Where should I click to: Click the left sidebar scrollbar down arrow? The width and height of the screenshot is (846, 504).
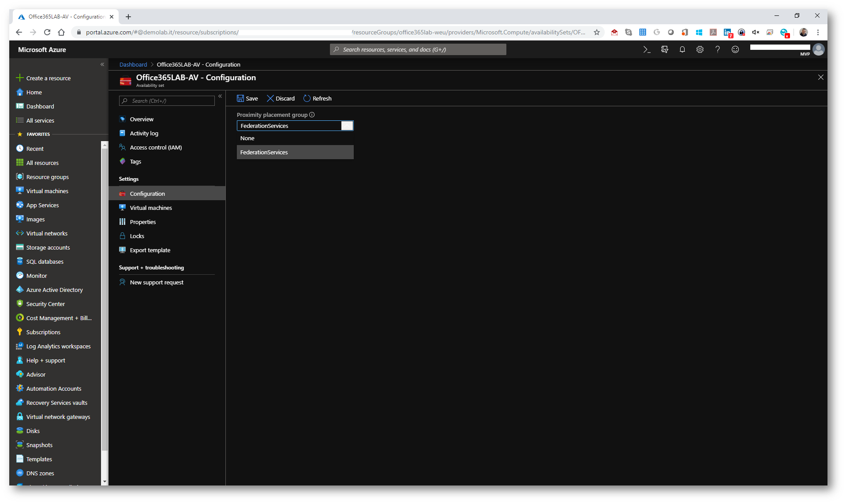click(x=105, y=482)
